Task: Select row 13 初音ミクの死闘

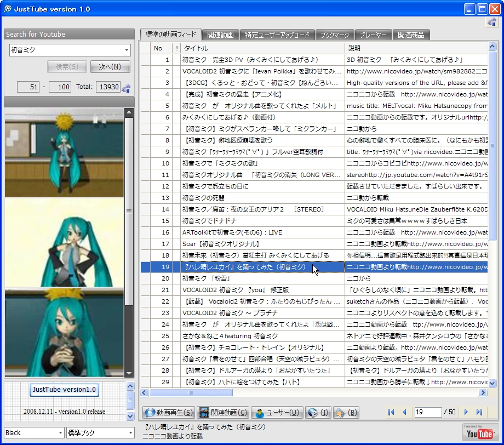Action: coord(314,198)
